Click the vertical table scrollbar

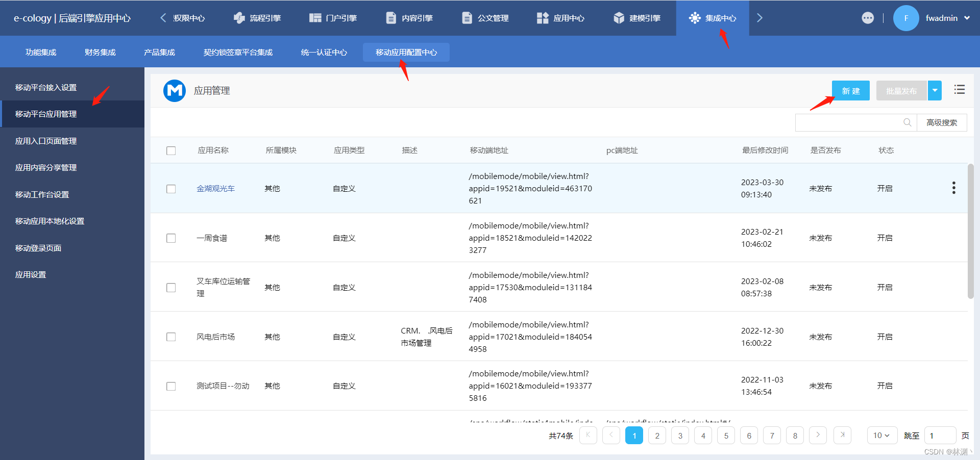pos(970,231)
